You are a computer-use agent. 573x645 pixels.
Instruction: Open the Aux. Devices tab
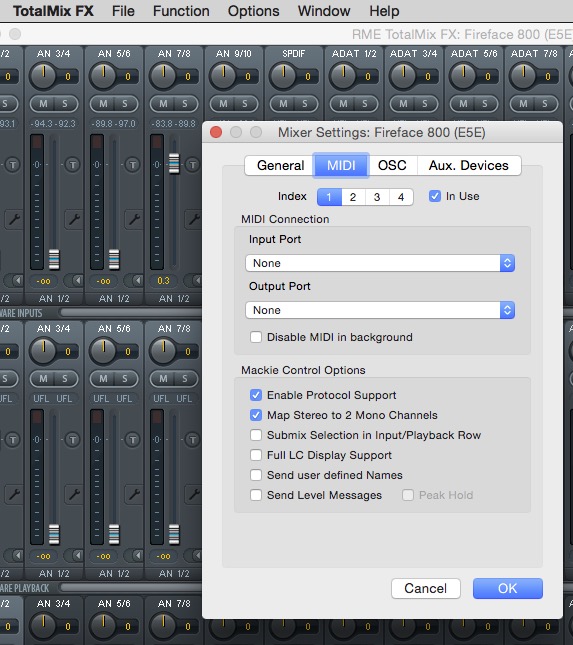tap(469, 165)
